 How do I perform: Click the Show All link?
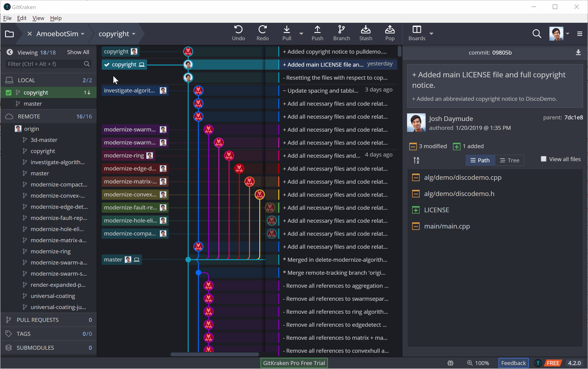[78, 52]
